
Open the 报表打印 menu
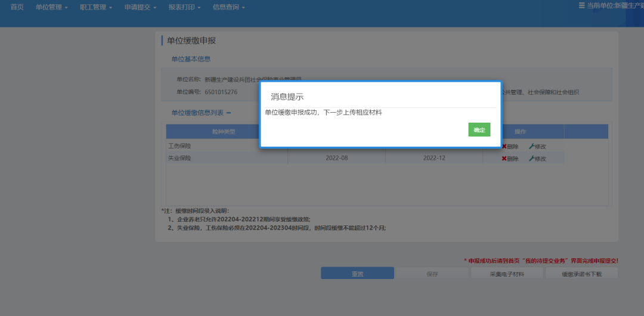[184, 7]
